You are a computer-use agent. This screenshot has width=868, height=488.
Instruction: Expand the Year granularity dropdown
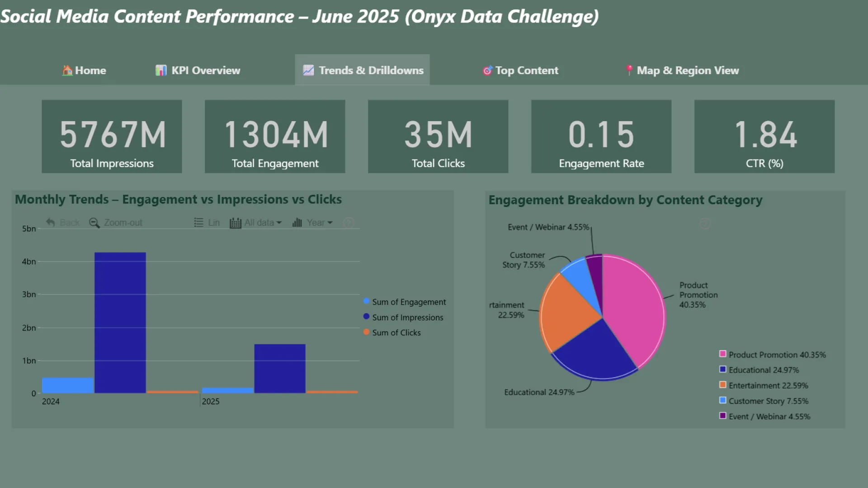312,223
